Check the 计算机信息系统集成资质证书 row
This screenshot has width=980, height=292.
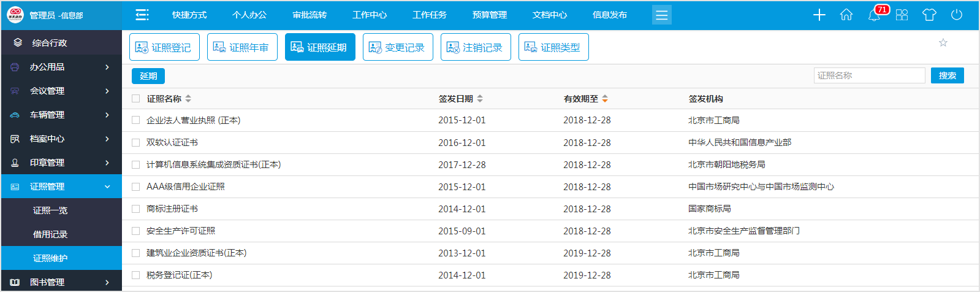coord(135,164)
